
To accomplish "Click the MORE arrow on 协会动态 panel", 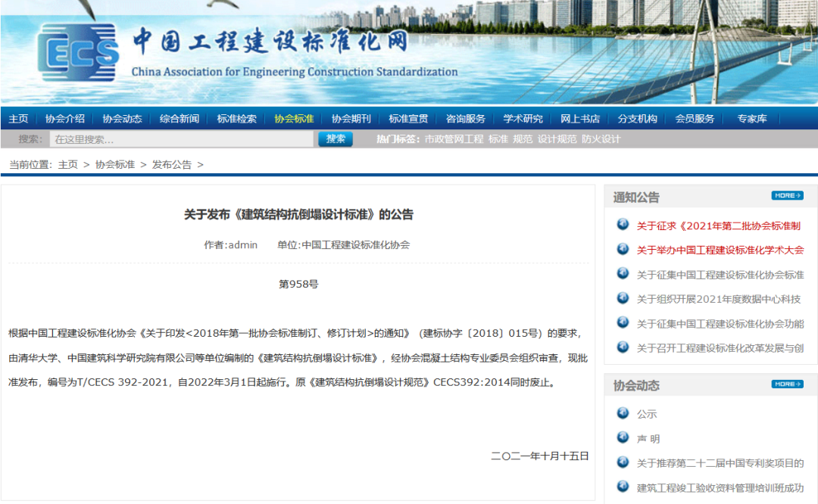I will point(787,384).
